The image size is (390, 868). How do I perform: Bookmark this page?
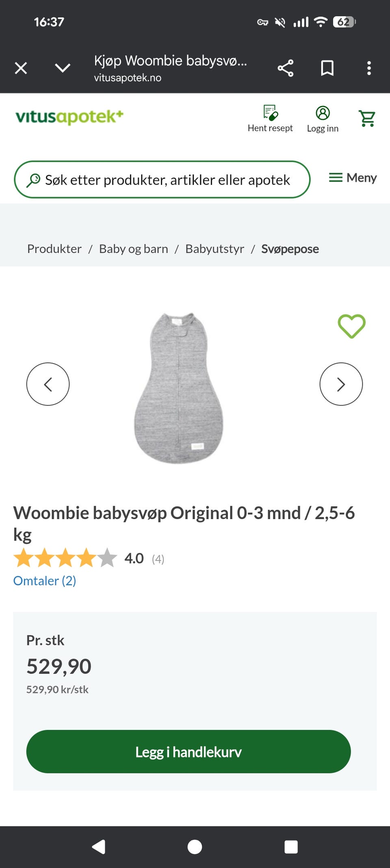[327, 68]
